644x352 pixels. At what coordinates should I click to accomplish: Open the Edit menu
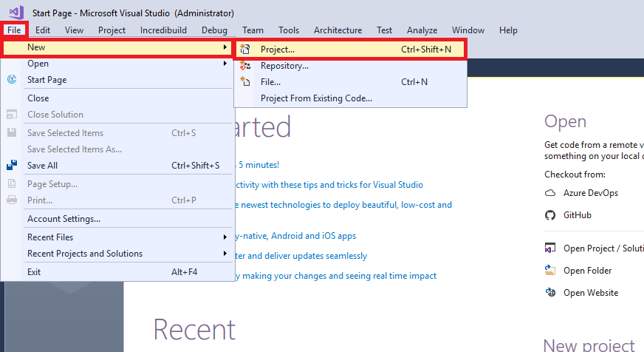[43, 30]
